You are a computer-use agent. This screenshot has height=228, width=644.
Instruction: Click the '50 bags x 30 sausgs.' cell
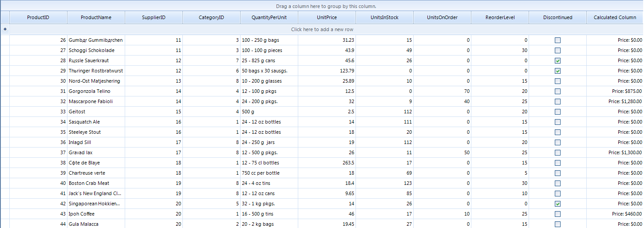[x=269, y=71]
